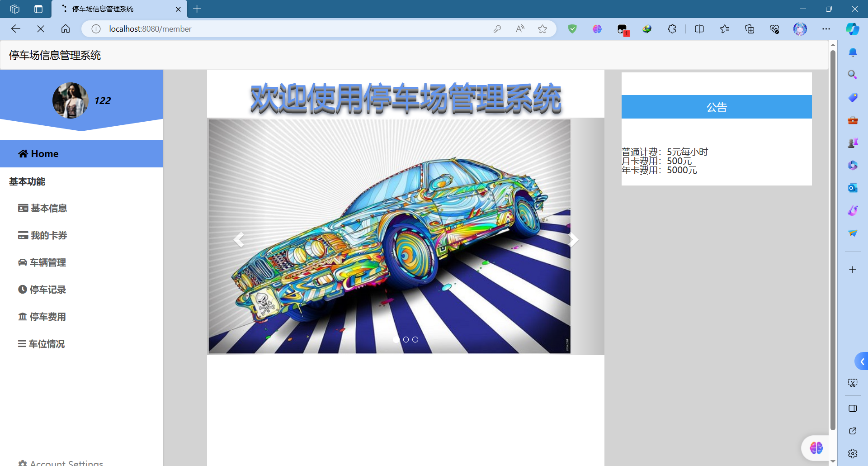Select the first carousel indicator dot
868x466 pixels.
pos(396,339)
